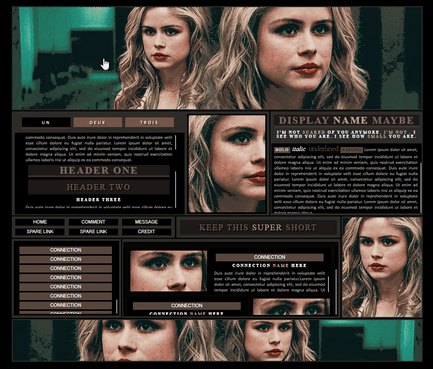Image resolution: width=433 pixels, height=369 pixels.
Task: Open the DEUX tab
Action: point(98,122)
